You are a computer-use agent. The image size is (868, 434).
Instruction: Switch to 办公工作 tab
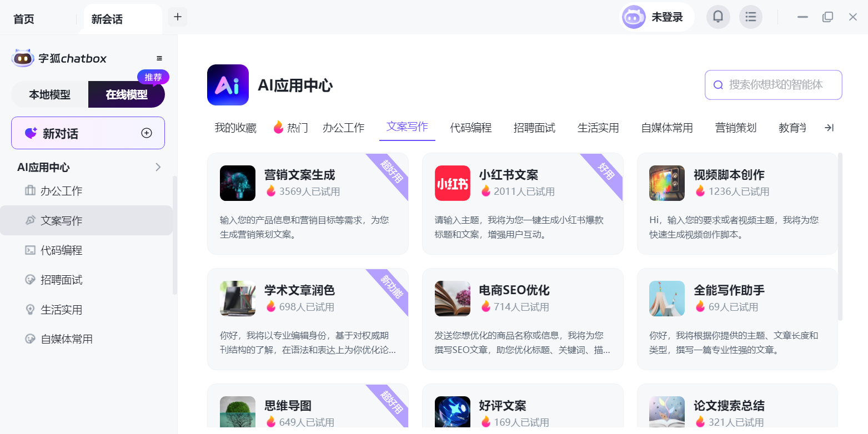(x=344, y=128)
